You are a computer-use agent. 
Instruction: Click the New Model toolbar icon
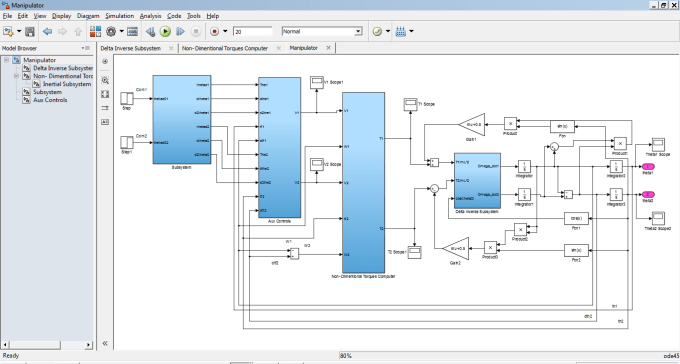(8, 31)
